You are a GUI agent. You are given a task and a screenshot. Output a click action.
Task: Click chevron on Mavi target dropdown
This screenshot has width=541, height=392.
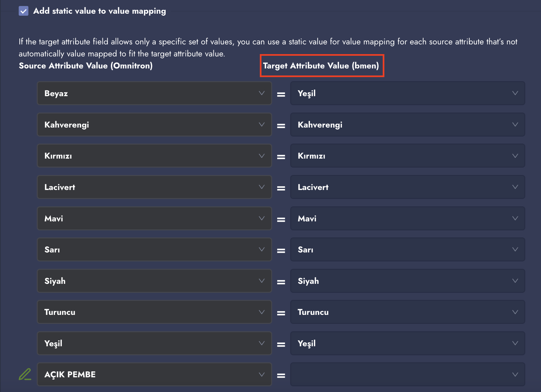click(515, 218)
